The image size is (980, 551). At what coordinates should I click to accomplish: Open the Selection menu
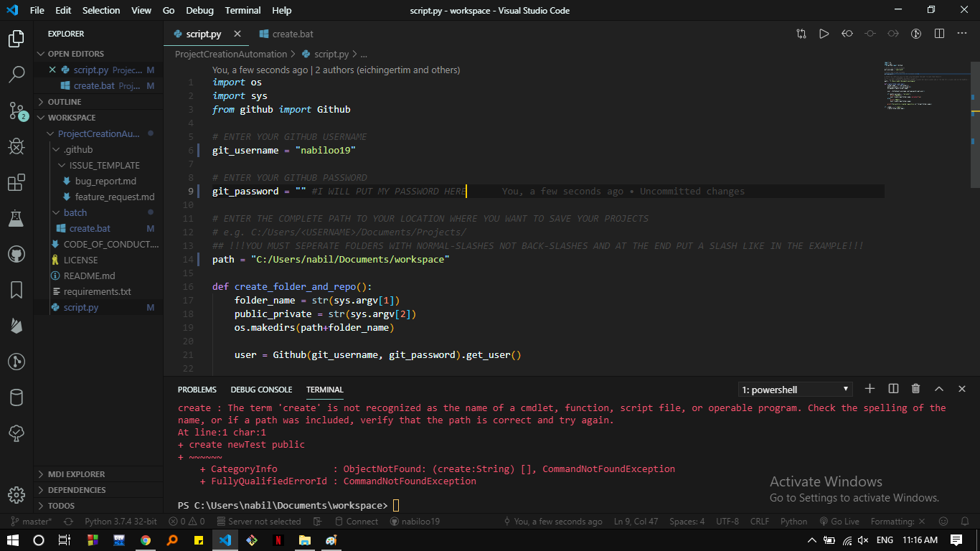pyautogui.click(x=101, y=10)
